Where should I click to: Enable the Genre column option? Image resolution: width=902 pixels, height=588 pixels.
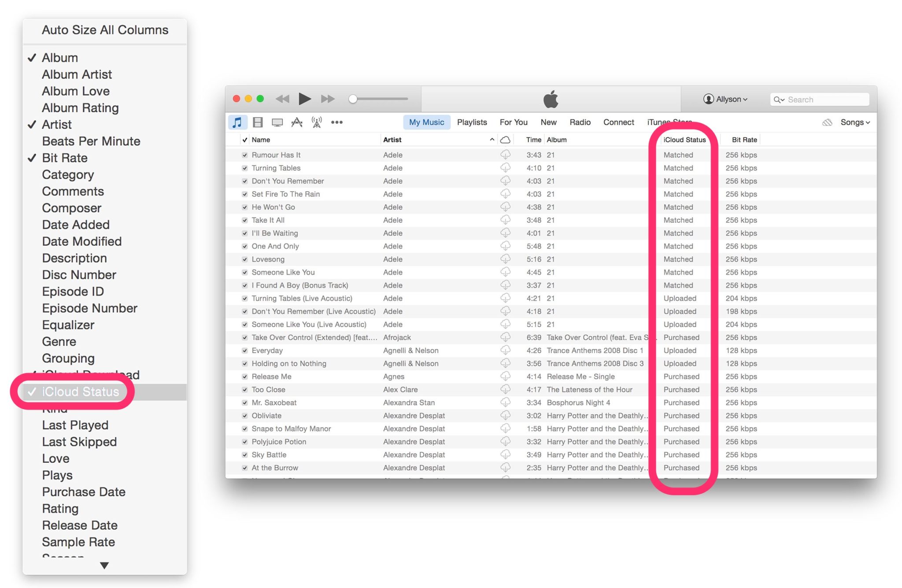point(105,341)
